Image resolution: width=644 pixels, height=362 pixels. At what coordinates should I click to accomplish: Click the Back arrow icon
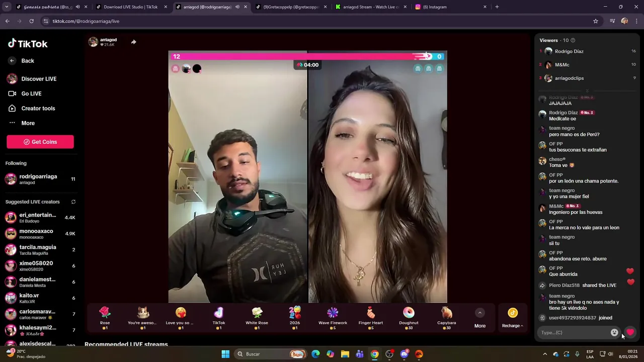[x=12, y=61]
